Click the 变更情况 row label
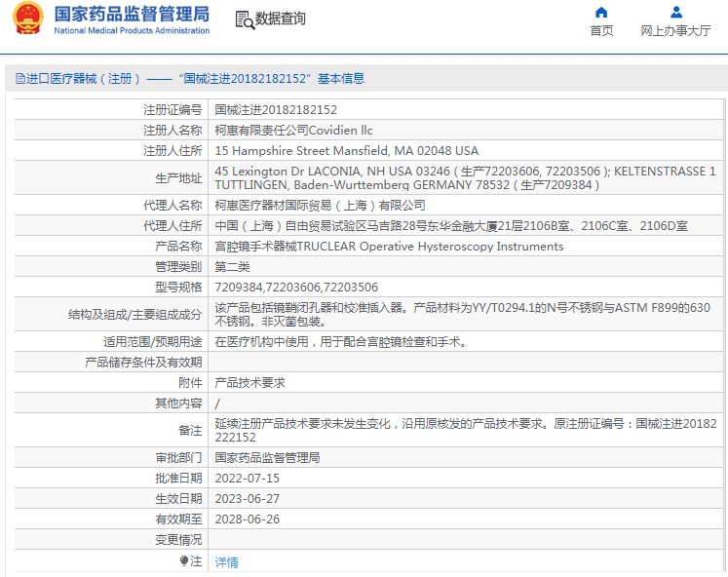Image resolution: width=728 pixels, height=577 pixels. point(178,539)
